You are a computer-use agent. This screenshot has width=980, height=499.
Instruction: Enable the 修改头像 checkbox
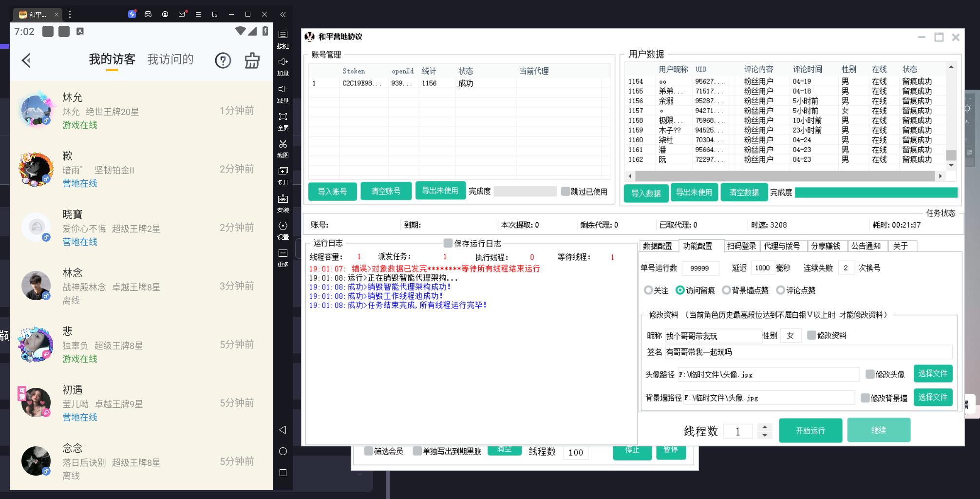tap(869, 374)
